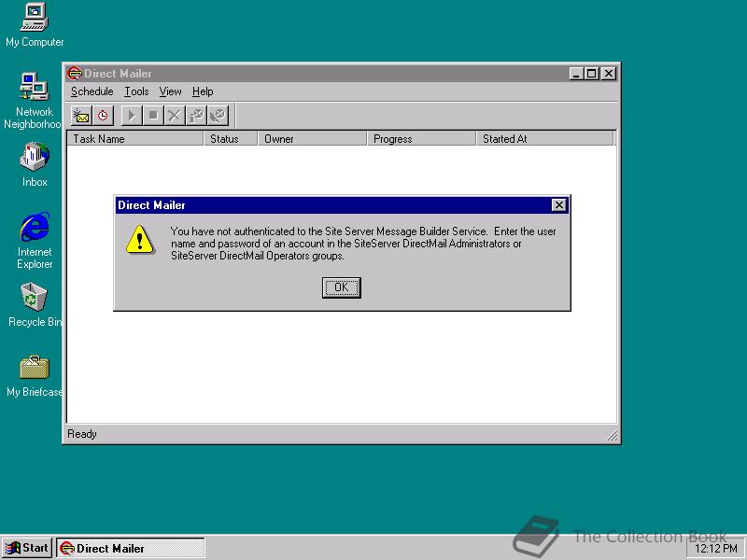Click the grayed info properties toolbar icon
The width and height of the screenshot is (747, 560).
coord(196,116)
